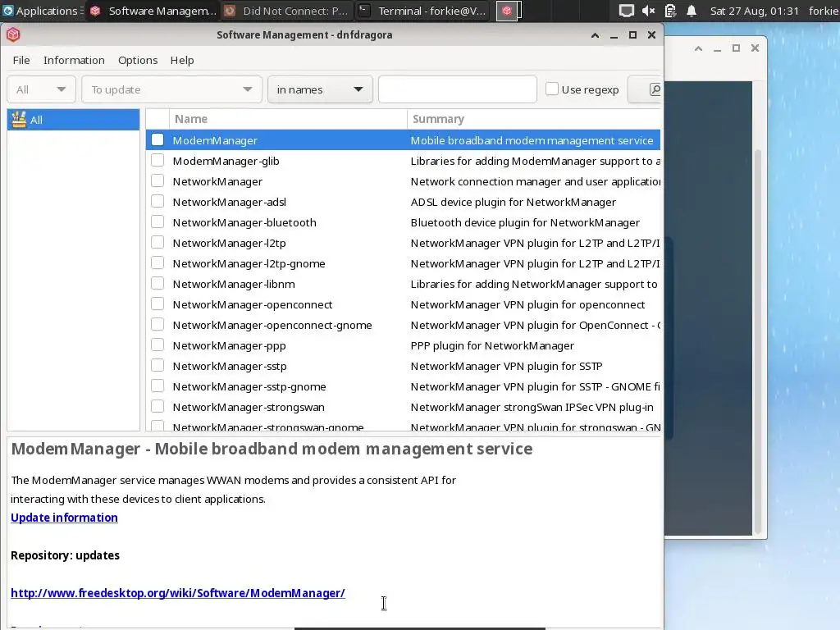Image resolution: width=840 pixels, height=630 pixels.
Task: Open the display icon in system tray
Action: coord(626,11)
